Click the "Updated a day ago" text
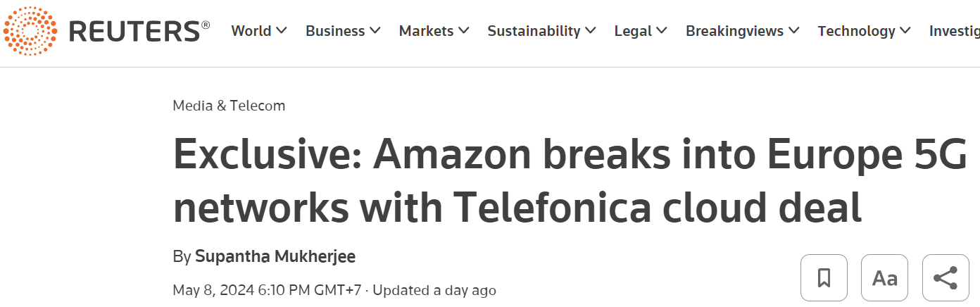The image size is (980, 307). coord(434,290)
